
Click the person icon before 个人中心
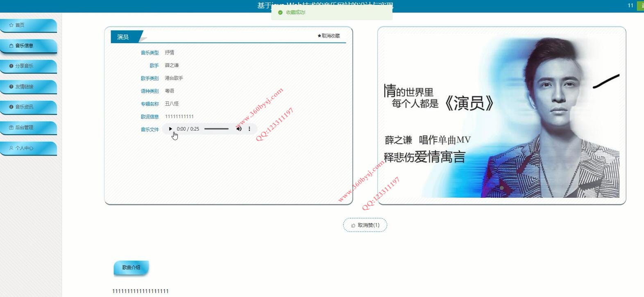tap(11, 148)
